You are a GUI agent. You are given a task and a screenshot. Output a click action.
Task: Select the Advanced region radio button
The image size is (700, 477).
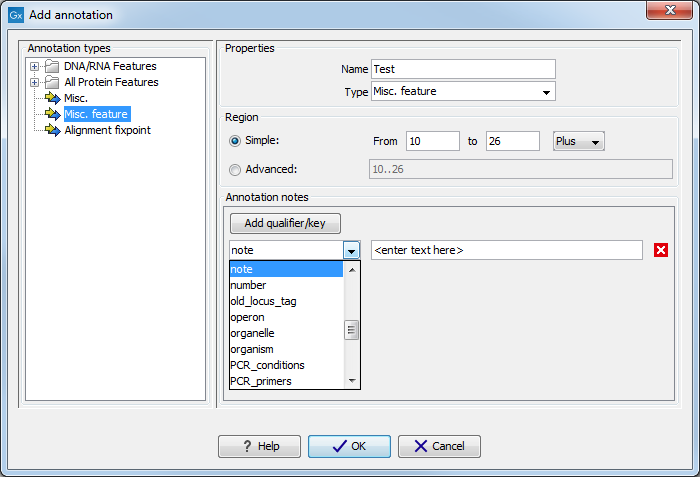[x=236, y=169]
